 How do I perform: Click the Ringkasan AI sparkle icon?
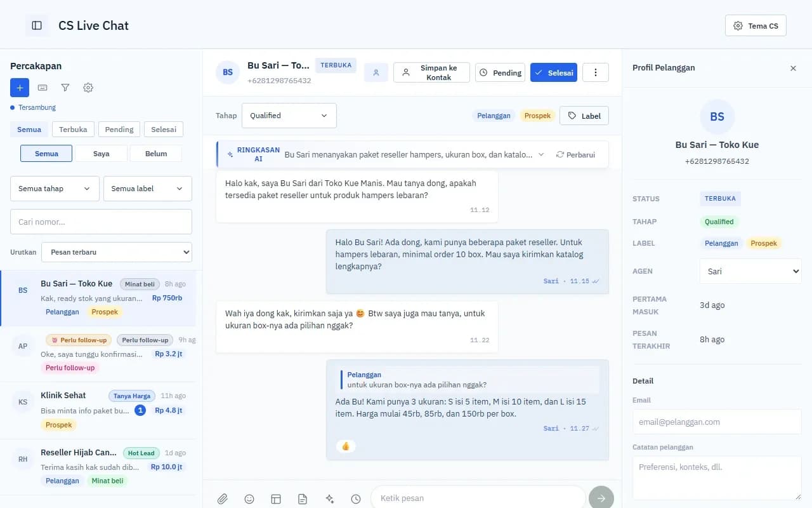(x=230, y=154)
